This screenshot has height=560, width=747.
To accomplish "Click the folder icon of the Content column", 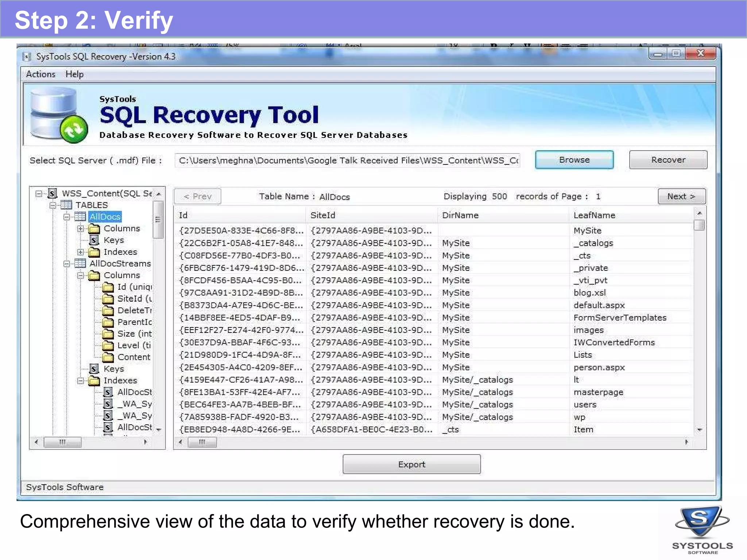I will (108, 357).
